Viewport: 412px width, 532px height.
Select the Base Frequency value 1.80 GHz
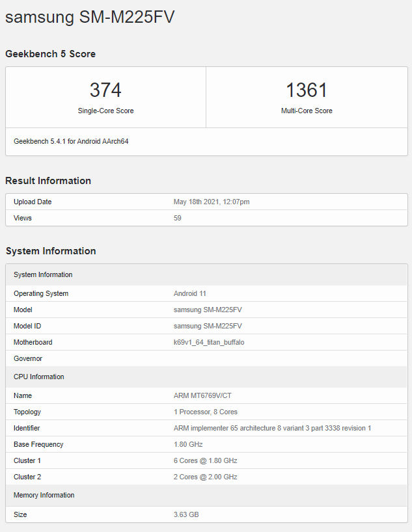[188, 444]
